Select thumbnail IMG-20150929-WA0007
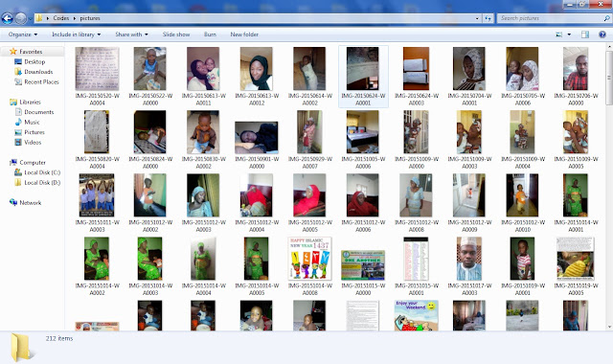Image resolution: width=613 pixels, height=364 pixels. 309,132
